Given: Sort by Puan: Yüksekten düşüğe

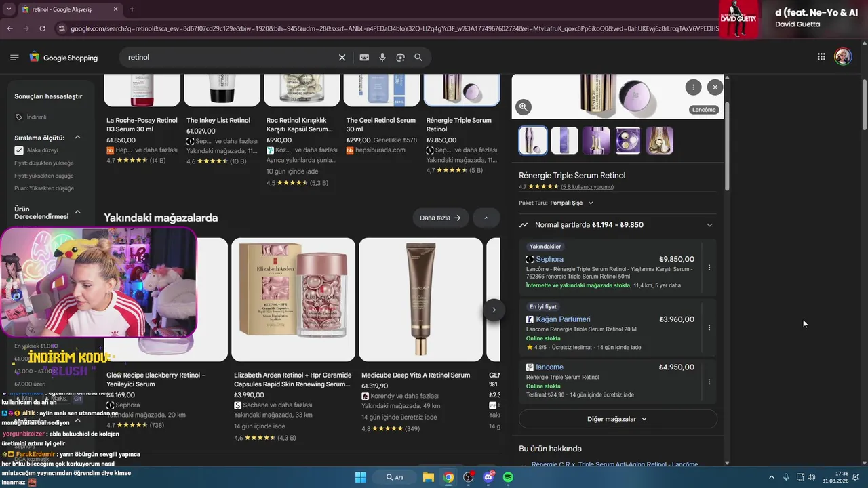Looking at the screenshot, I should (44, 188).
